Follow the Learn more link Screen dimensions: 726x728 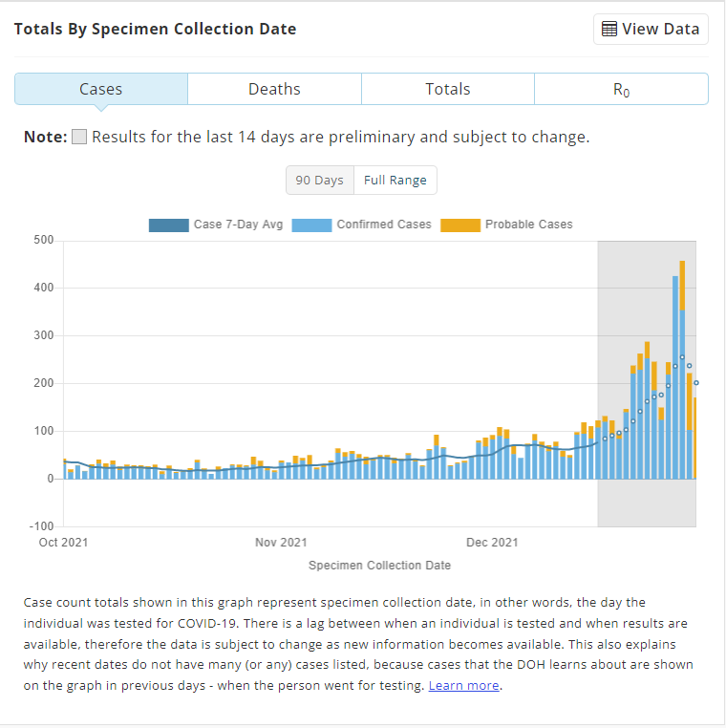pos(463,685)
